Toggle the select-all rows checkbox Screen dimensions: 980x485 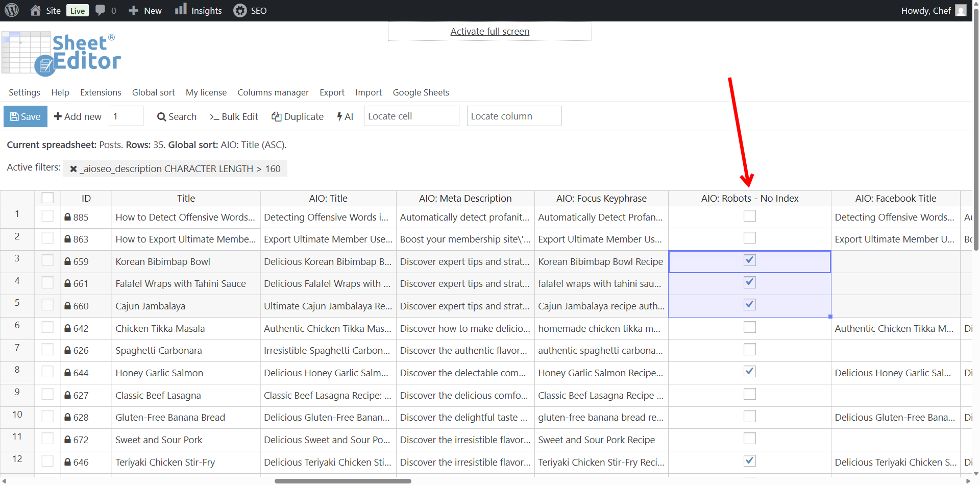pyautogui.click(x=47, y=198)
